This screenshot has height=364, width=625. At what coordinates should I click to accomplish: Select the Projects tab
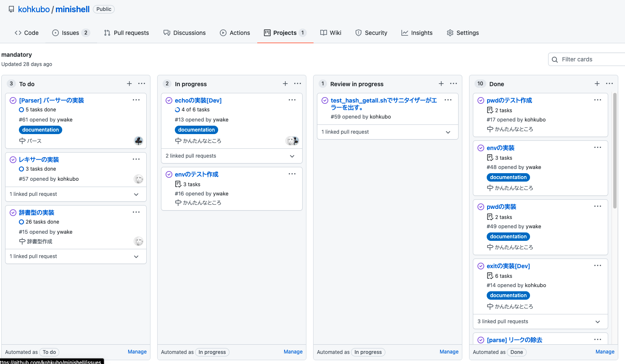(285, 33)
